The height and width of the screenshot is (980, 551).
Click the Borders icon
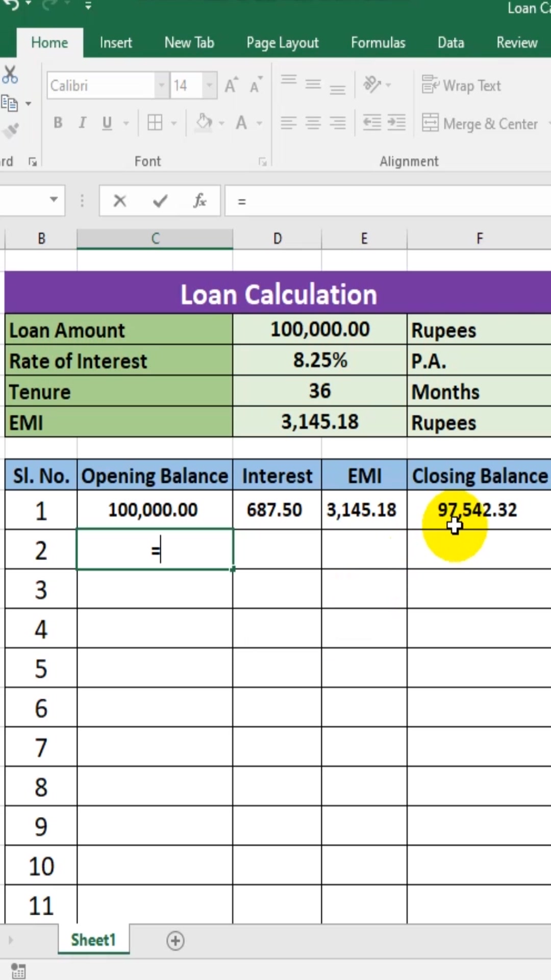click(x=155, y=123)
